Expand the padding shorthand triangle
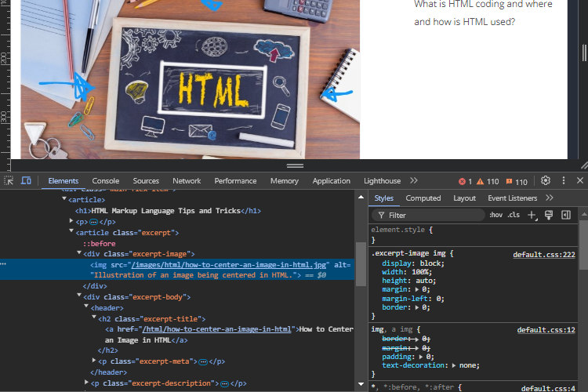 tap(421, 357)
